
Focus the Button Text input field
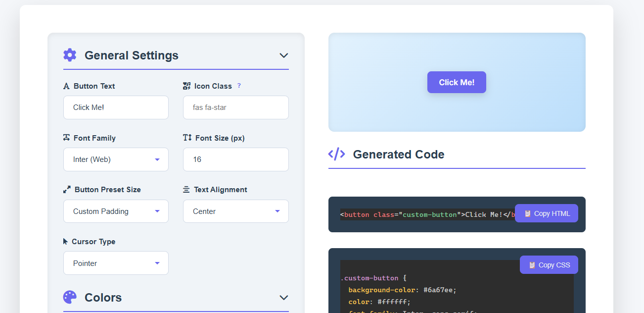[x=116, y=107]
